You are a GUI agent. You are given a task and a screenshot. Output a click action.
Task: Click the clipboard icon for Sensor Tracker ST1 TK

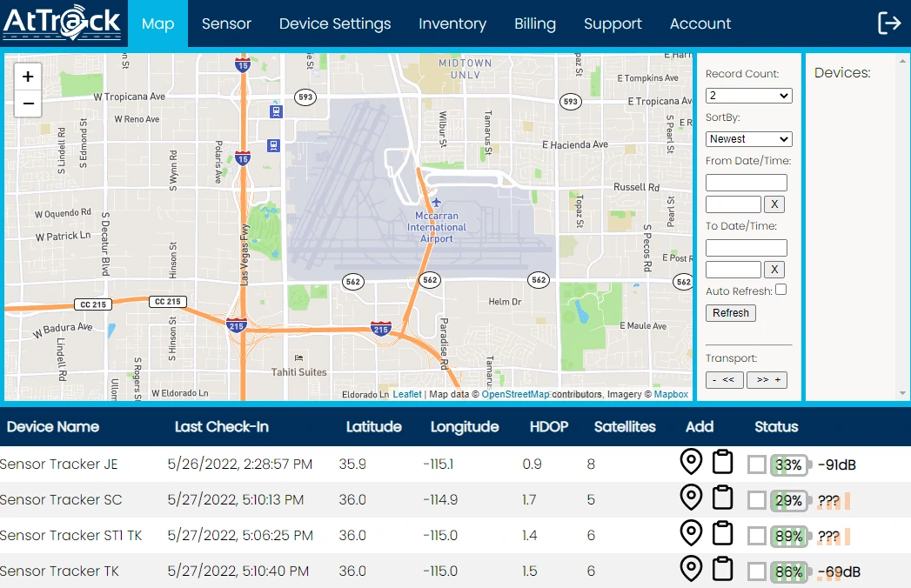point(723,534)
